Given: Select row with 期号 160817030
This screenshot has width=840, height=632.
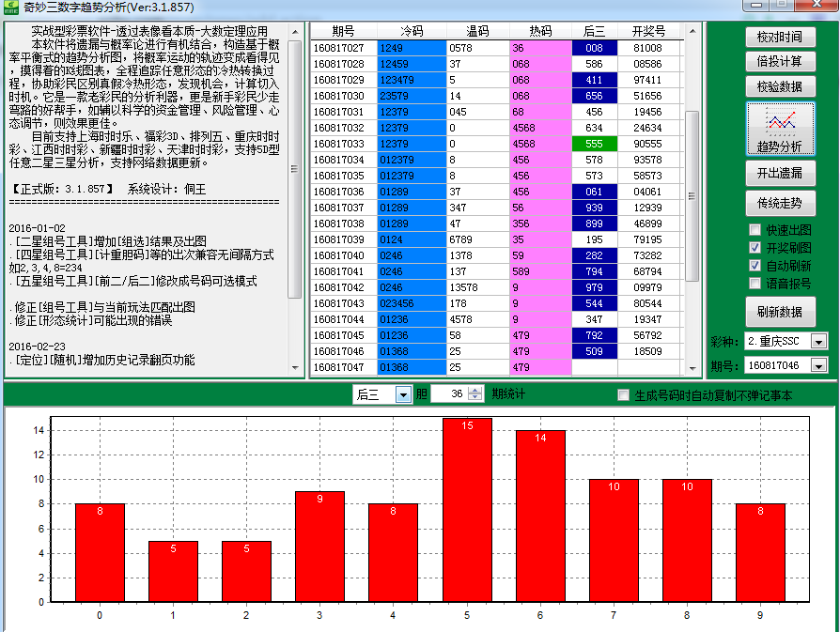Looking at the screenshot, I should point(497,96).
